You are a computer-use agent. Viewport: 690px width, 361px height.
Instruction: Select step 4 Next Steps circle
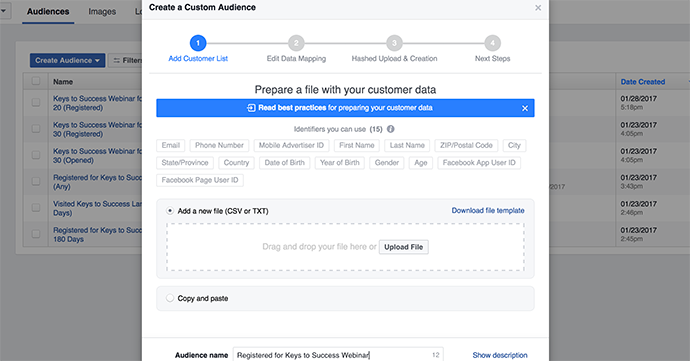(x=492, y=43)
